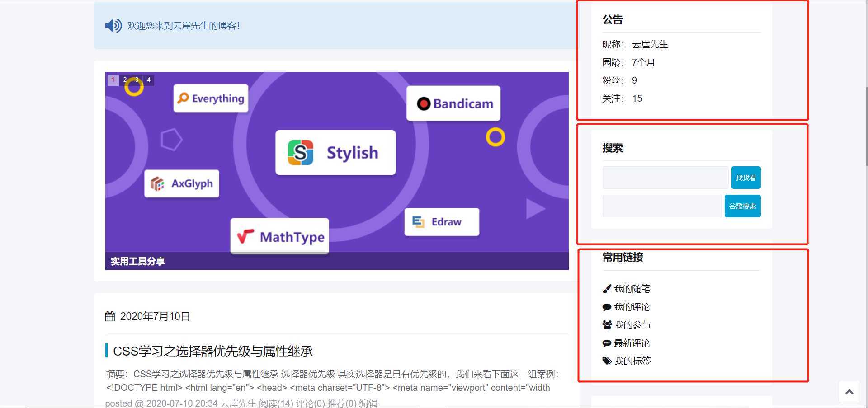The width and height of the screenshot is (868, 408).
Task: Click the 常用链接 panel heading
Action: tap(623, 257)
